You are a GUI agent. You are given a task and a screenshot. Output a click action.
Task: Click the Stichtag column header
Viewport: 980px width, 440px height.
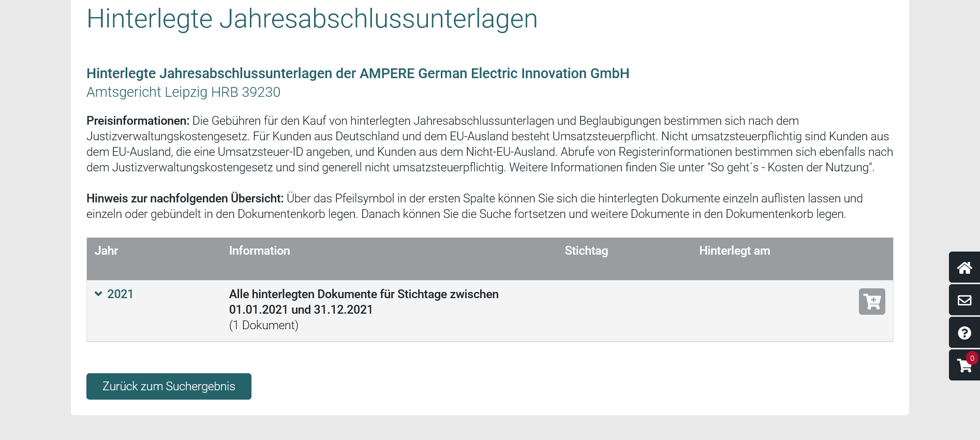586,251
